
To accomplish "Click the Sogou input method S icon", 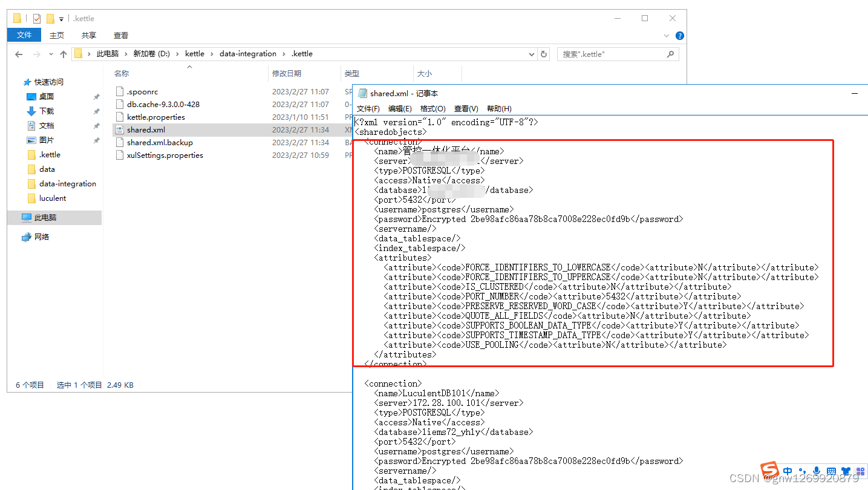I will [769, 471].
